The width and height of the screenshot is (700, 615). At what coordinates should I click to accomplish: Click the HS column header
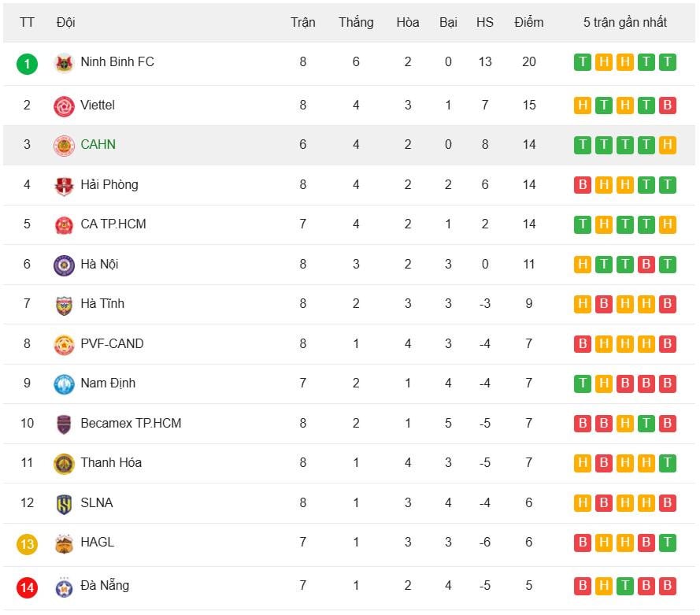[484, 22]
